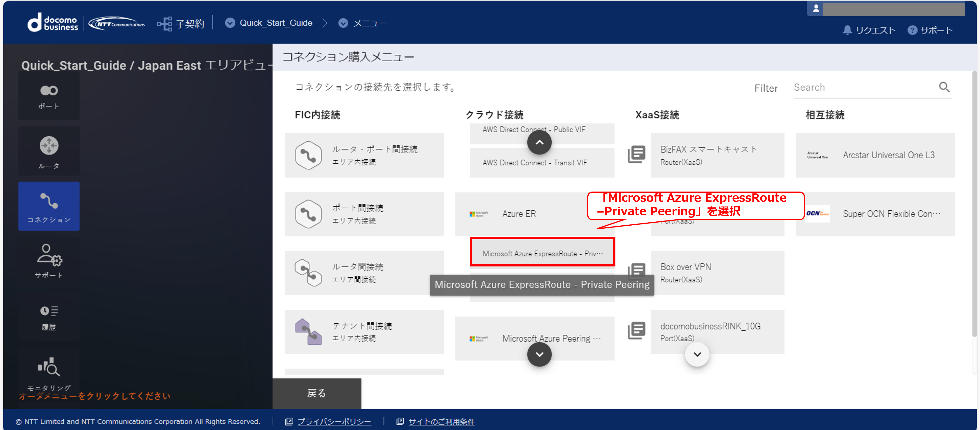Select the コネクション sidebar item
This screenshot has width=980, height=430.
(x=49, y=206)
